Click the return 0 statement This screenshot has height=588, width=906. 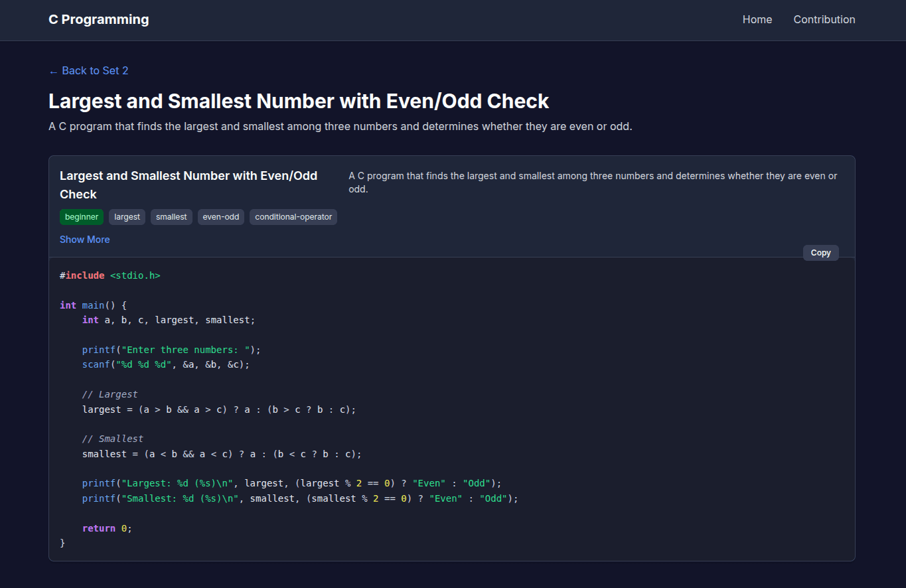(107, 528)
